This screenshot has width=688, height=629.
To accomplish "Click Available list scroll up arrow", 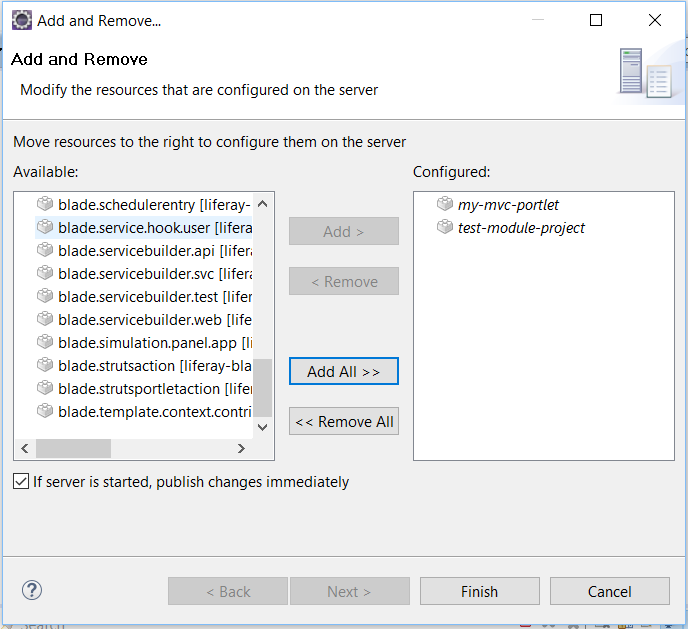I will 262,204.
